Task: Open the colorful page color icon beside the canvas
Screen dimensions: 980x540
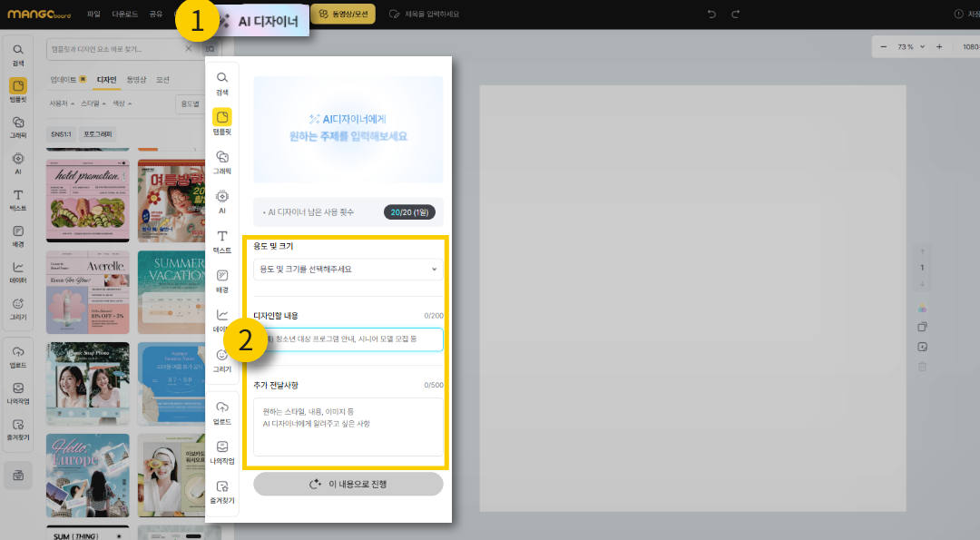Action: 922,308
